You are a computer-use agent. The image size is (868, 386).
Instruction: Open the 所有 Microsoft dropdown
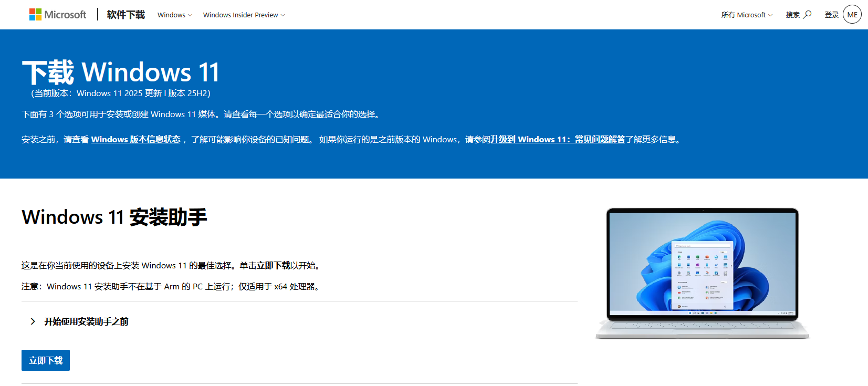[x=747, y=15]
